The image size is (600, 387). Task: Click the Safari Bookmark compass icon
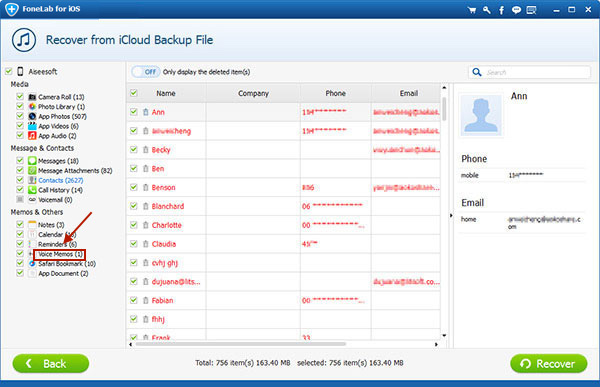point(32,264)
